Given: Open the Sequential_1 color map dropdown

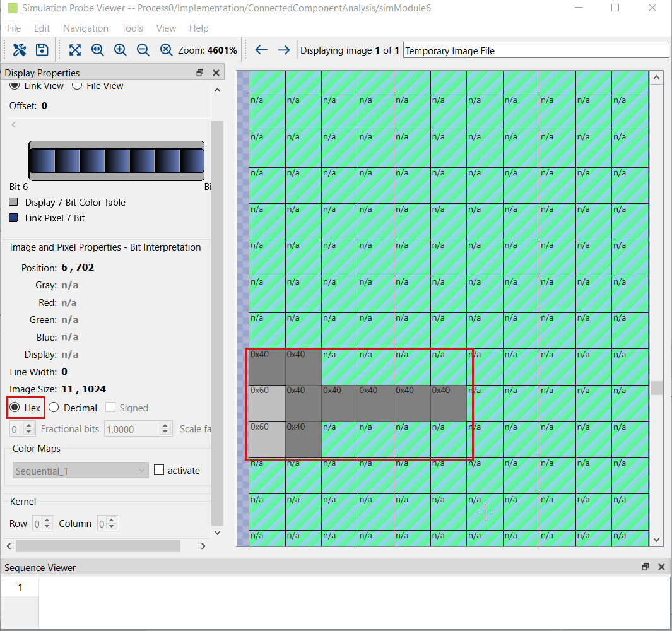Looking at the screenshot, I should [x=80, y=470].
